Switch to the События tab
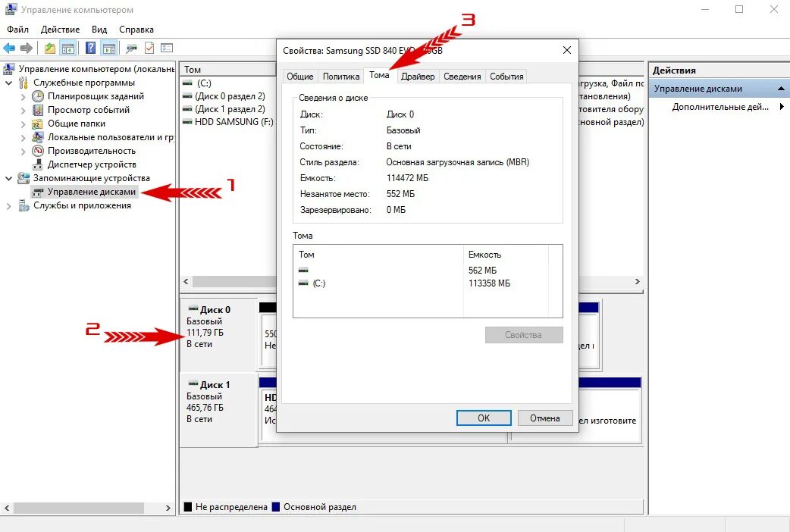 coord(506,76)
